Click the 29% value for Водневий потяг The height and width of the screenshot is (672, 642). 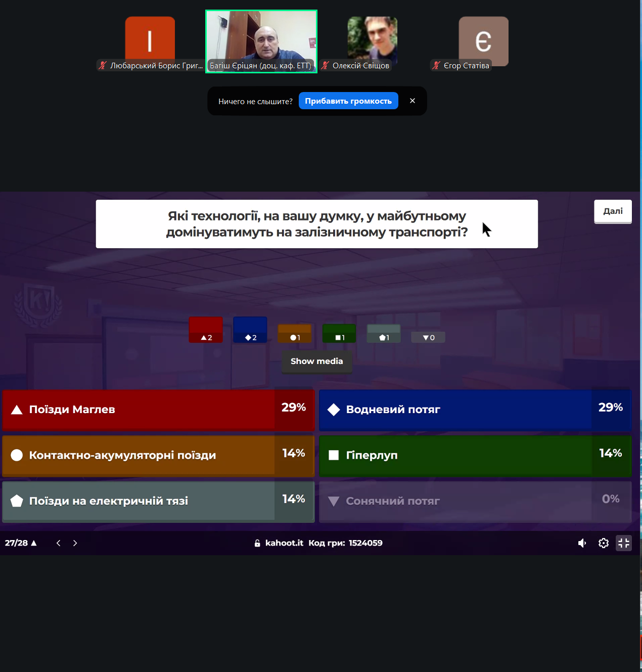611,408
